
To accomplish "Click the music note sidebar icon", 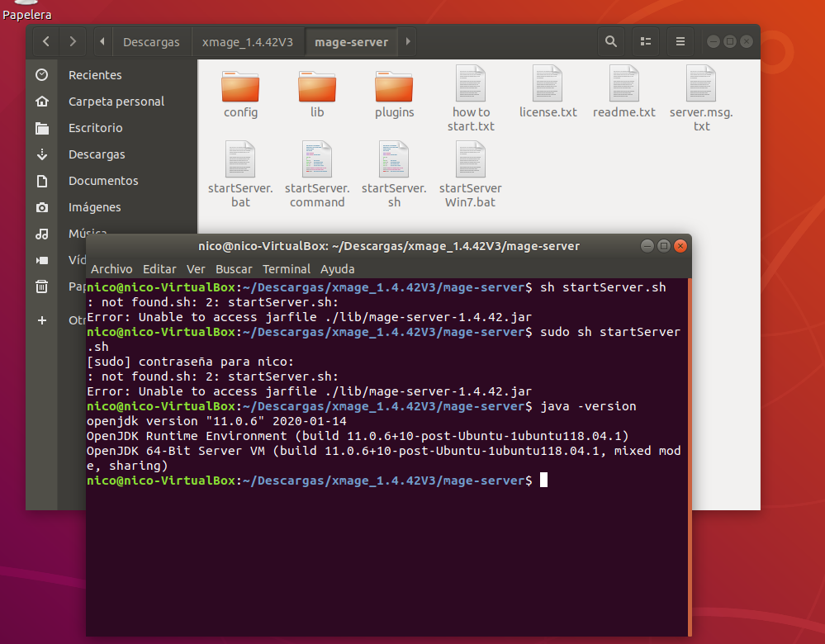I will tap(42, 234).
